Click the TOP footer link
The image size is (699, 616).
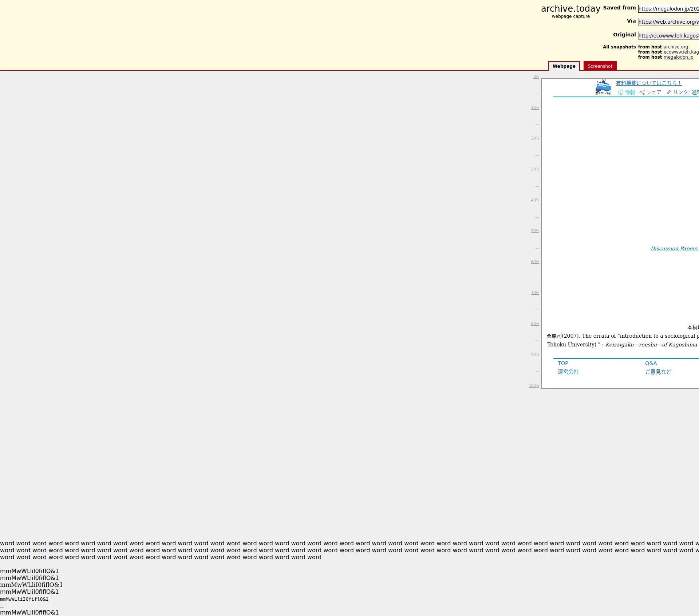pos(563,363)
